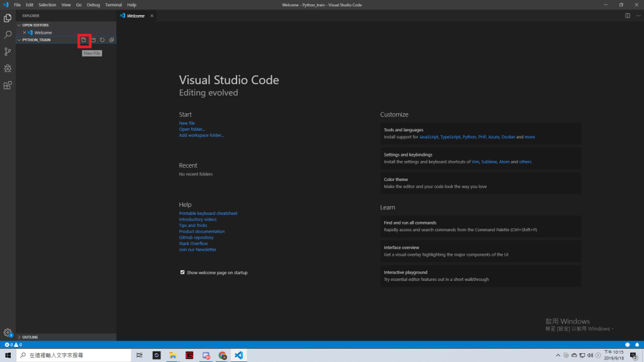Install JavaScript language support link
The image size is (644, 362).
pos(428,137)
